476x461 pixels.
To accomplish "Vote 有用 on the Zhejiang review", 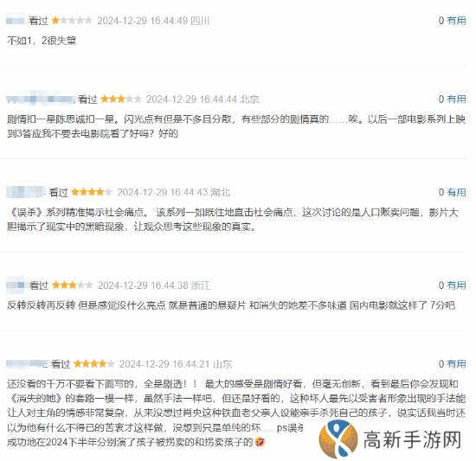I will point(456,285).
